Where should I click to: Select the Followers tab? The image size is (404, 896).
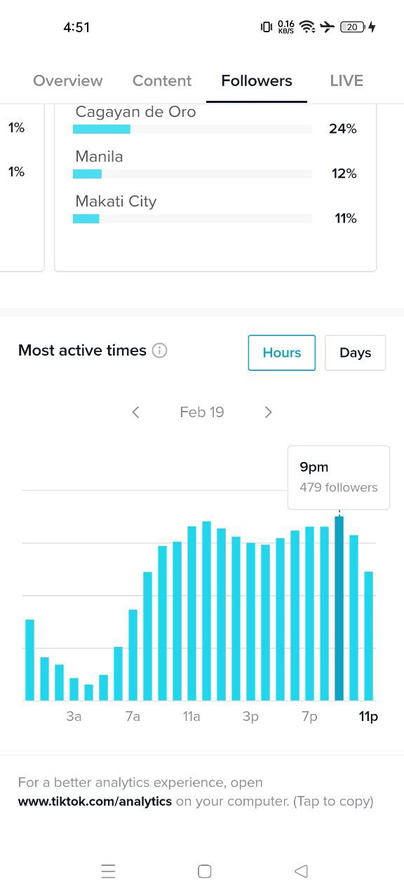257,81
